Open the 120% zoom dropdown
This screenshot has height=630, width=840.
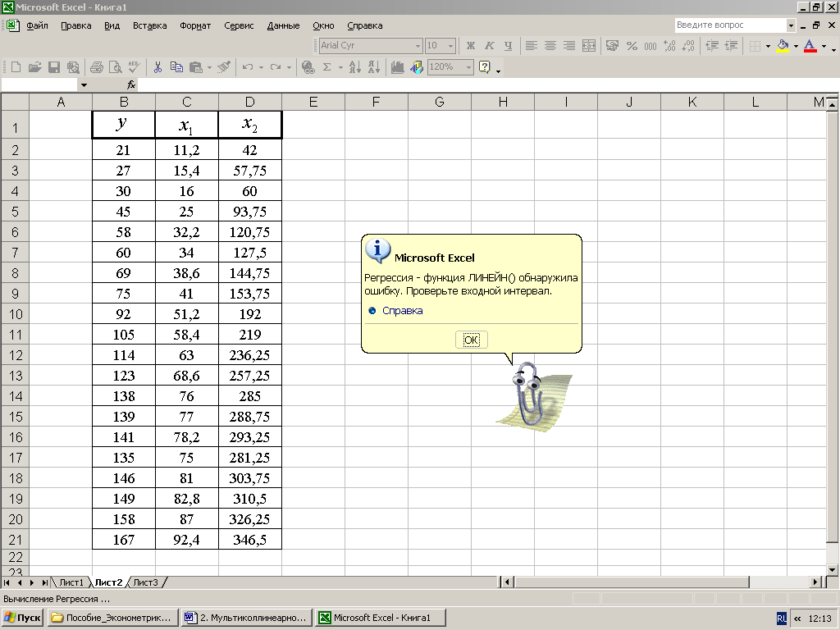(x=468, y=67)
